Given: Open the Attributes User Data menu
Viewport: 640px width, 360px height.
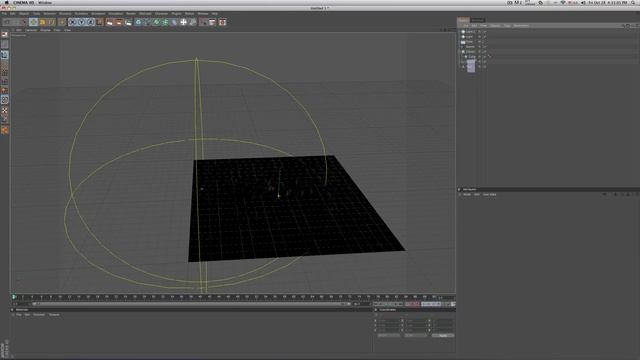Looking at the screenshot, I should (x=489, y=195).
